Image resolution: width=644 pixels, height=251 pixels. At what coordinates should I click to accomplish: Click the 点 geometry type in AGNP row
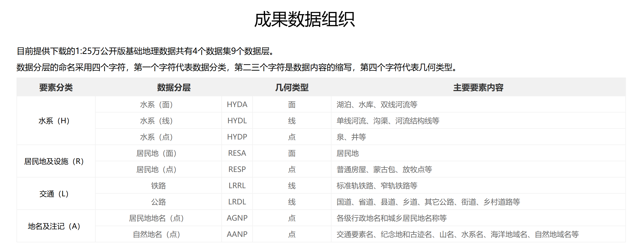(292, 218)
